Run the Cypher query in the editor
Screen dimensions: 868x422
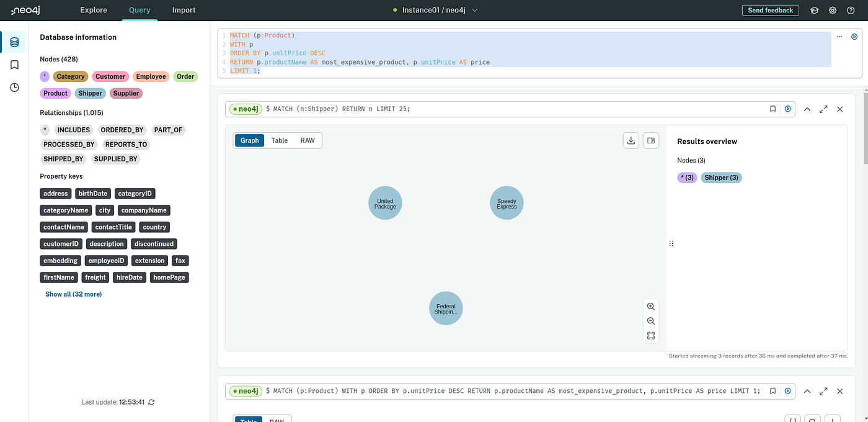pyautogui.click(x=854, y=37)
